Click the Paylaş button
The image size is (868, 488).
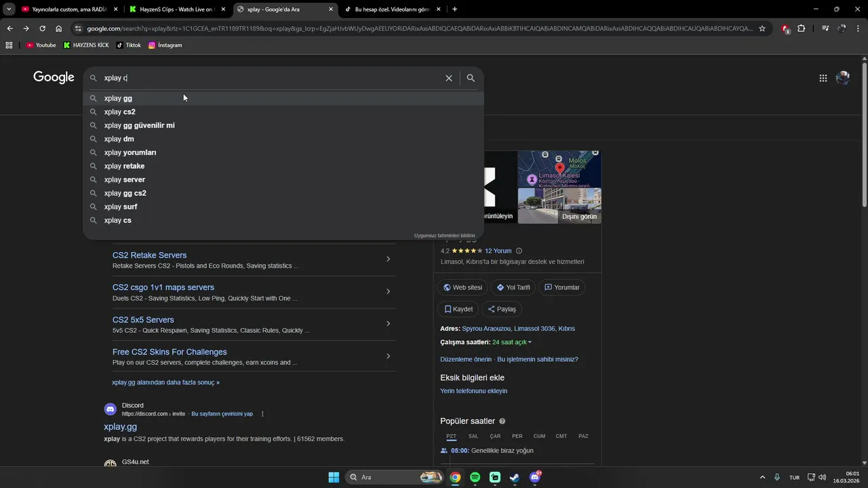[502, 309]
